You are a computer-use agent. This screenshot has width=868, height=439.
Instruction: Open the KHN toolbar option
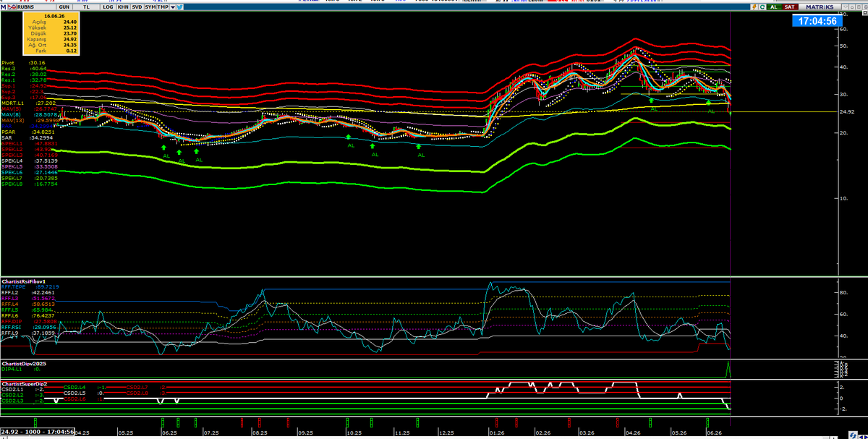pos(123,7)
